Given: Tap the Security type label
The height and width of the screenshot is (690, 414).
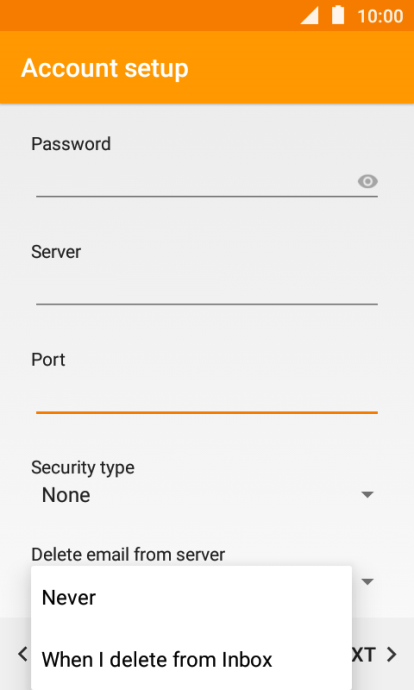Looking at the screenshot, I should tap(83, 468).
